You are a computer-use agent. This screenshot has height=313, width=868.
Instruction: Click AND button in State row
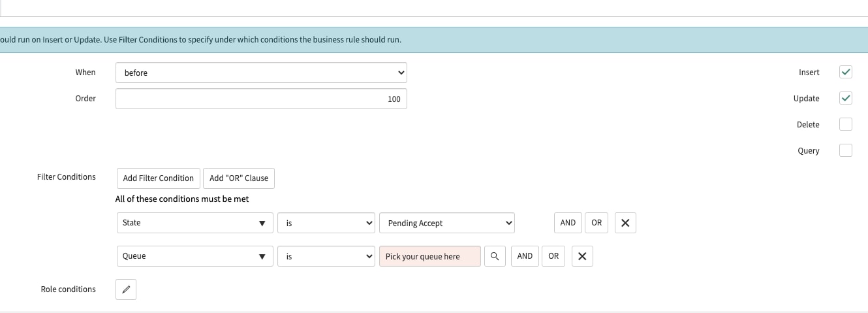click(x=568, y=223)
